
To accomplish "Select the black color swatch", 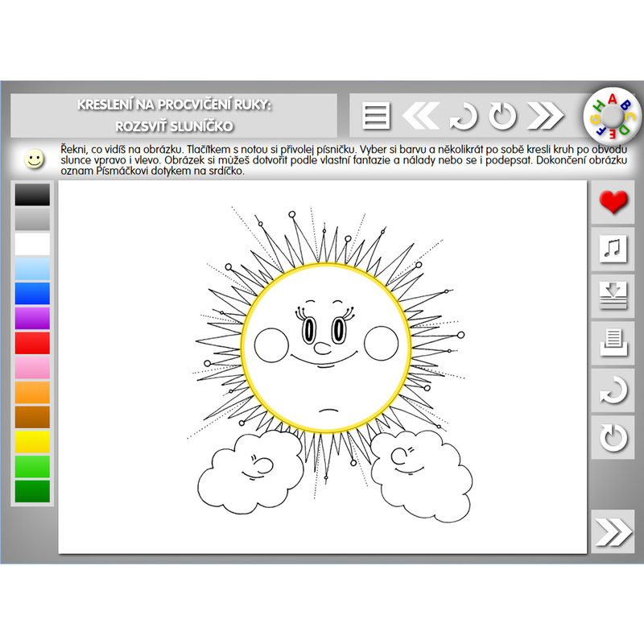I will (x=32, y=195).
